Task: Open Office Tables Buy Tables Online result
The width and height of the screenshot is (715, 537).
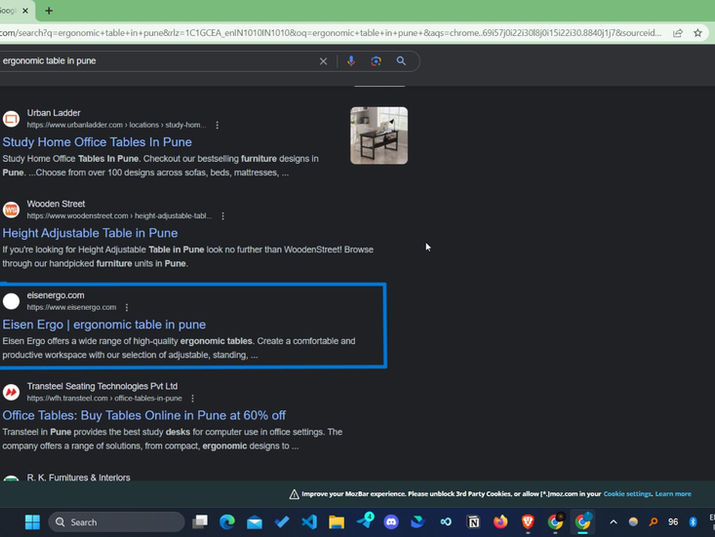Action: (x=144, y=415)
